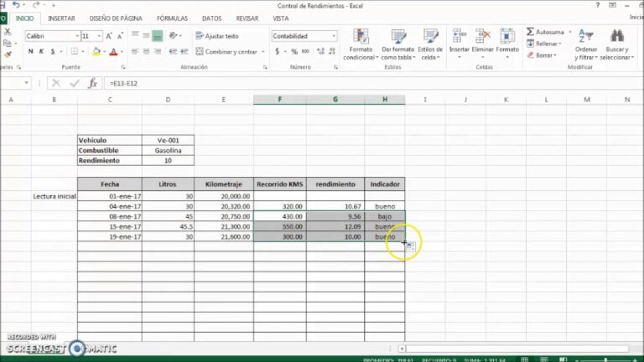
Task: Switch to the INSERTAR tab
Action: coord(61,18)
